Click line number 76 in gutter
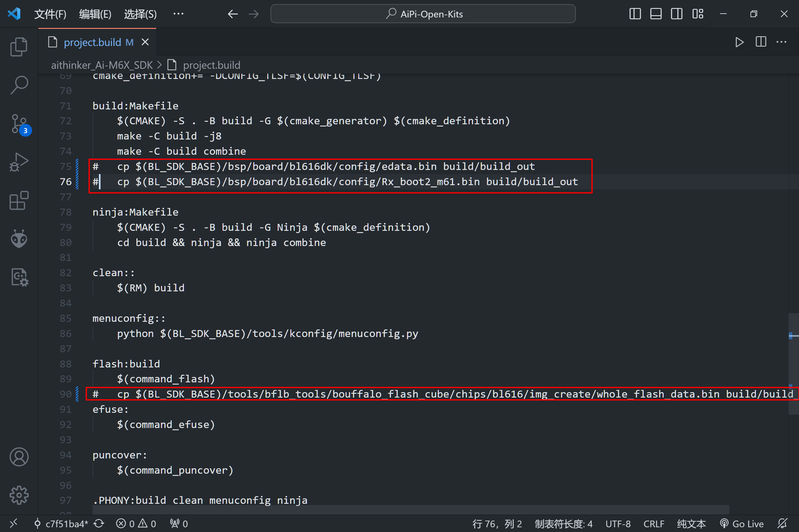The height and width of the screenshot is (532, 799). pos(66,182)
